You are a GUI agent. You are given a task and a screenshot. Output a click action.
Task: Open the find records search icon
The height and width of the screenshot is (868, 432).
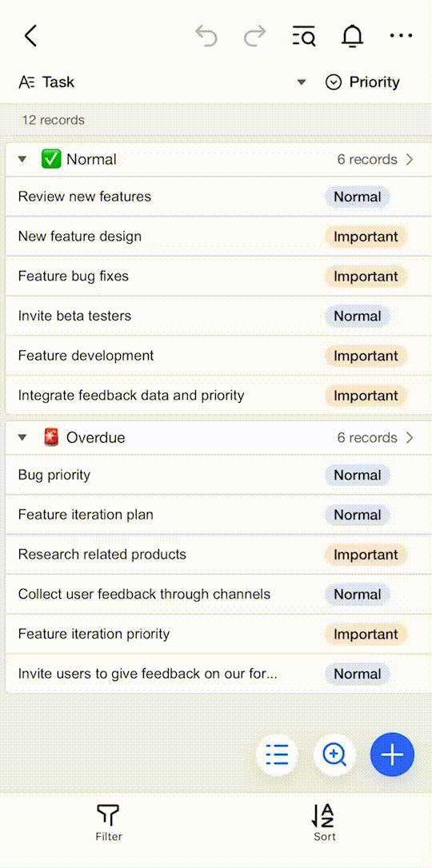[304, 36]
